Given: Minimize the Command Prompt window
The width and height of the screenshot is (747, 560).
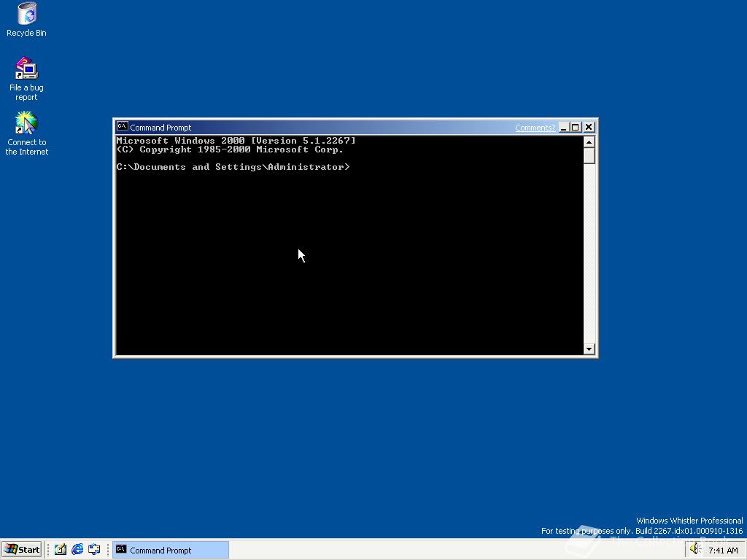Looking at the screenshot, I should point(564,127).
